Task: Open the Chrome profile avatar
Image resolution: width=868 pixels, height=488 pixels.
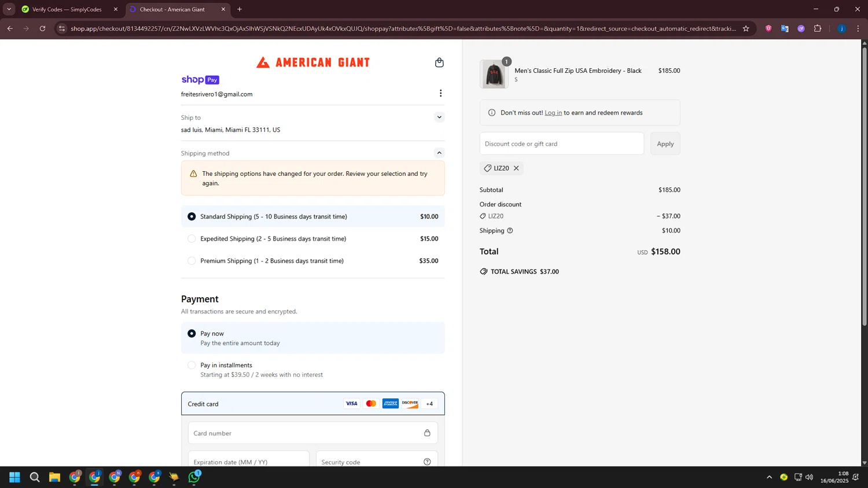Action: pos(841,28)
